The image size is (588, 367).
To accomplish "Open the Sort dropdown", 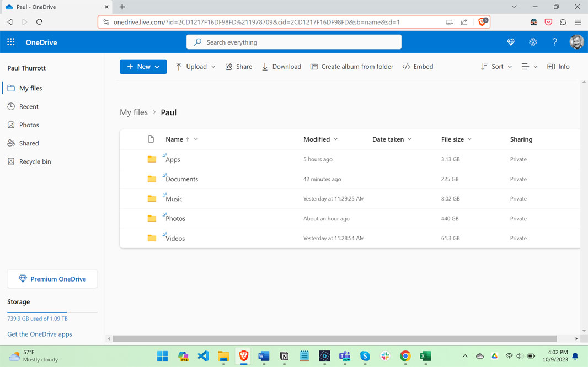I will tap(496, 67).
